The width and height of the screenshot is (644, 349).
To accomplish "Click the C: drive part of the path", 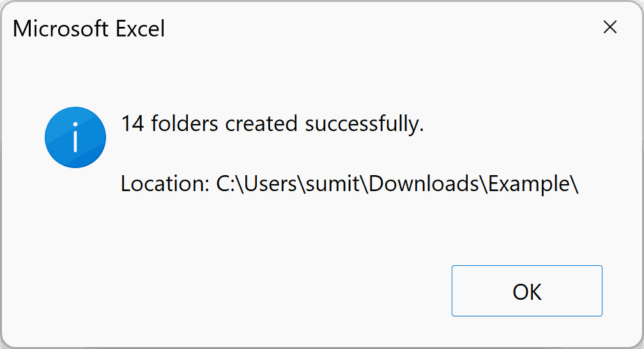I will point(225,184).
